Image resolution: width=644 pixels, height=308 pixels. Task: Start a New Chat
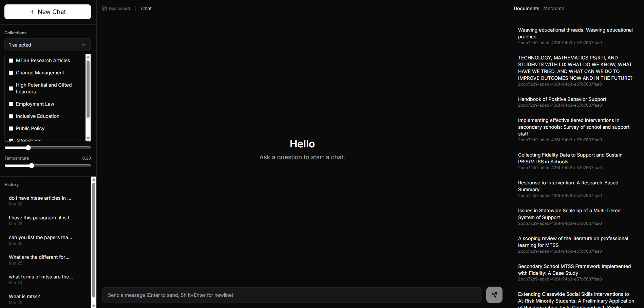[x=48, y=12]
